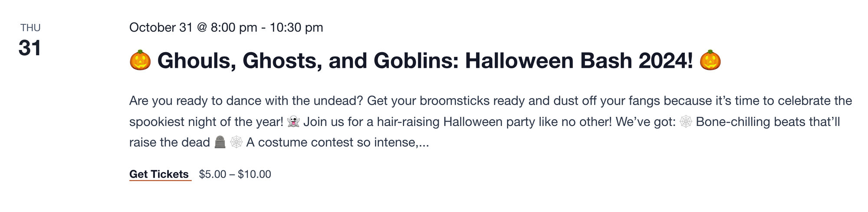Click the ghost emoji in the description
This screenshot has width=868, height=212.
[x=293, y=122]
